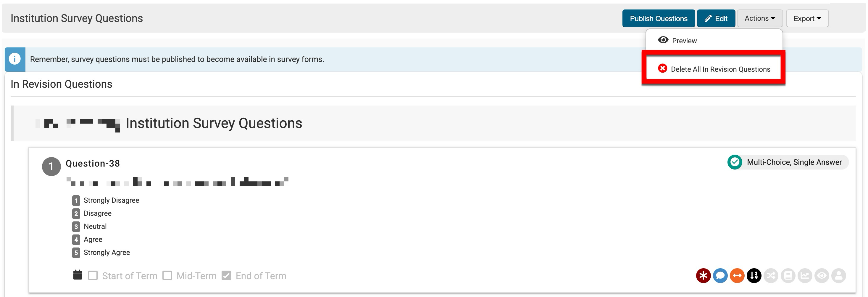Collapse the Actions dropdown menu
The width and height of the screenshot is (868, 297).
[759, 19]
